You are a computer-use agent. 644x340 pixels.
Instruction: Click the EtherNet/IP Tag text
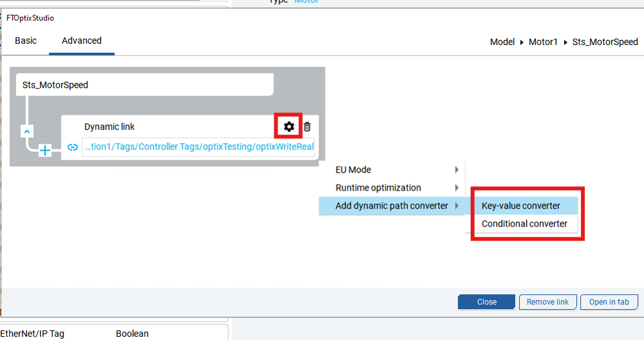point(32,334)
